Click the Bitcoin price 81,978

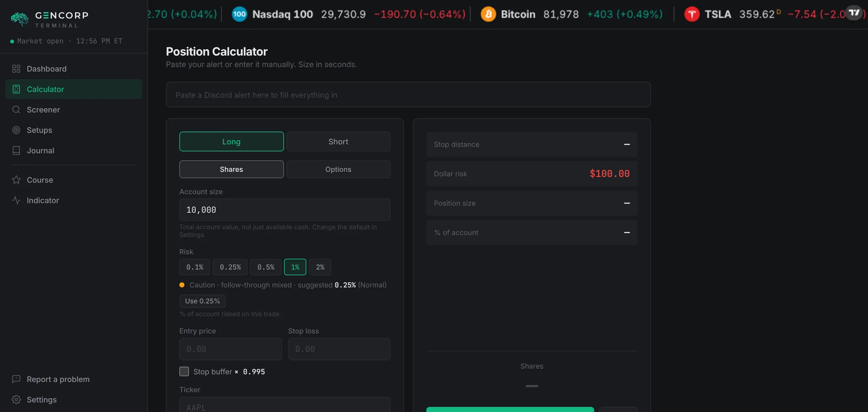(561, 14)
